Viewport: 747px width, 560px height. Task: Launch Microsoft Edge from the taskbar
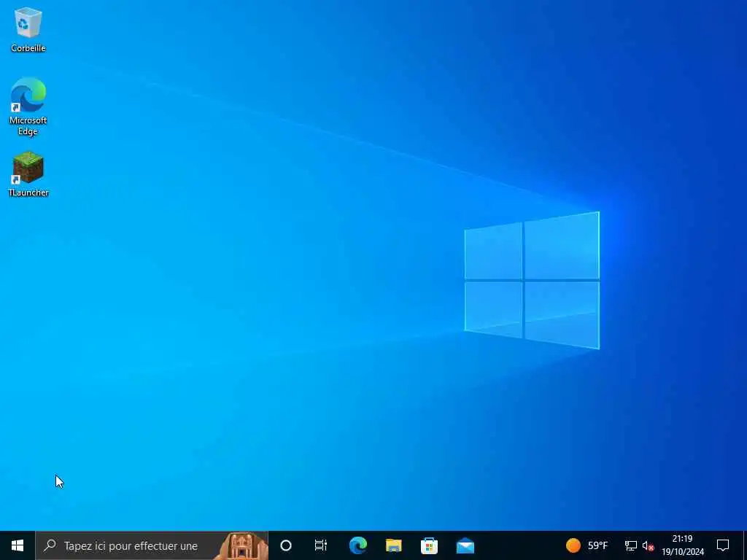coord(357,545)
